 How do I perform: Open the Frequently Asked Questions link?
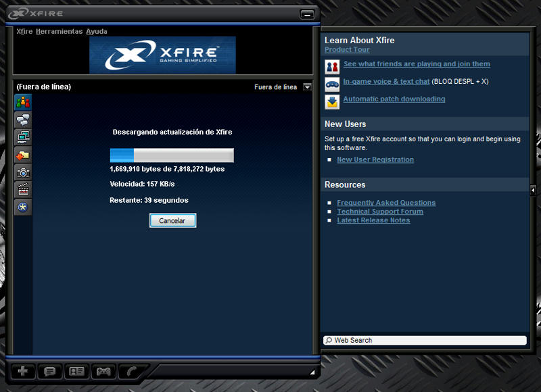pos(386,203)
